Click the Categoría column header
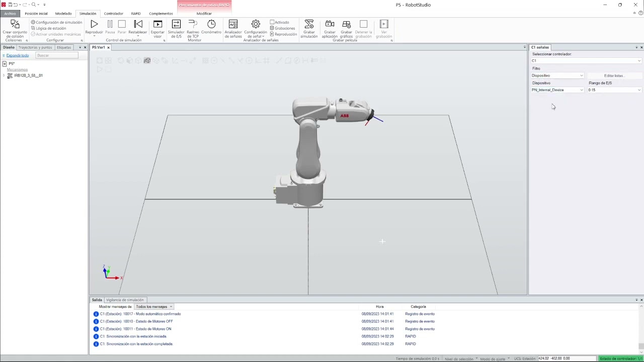The width and height of the screenshot is (644, 362). coord(418,307)
